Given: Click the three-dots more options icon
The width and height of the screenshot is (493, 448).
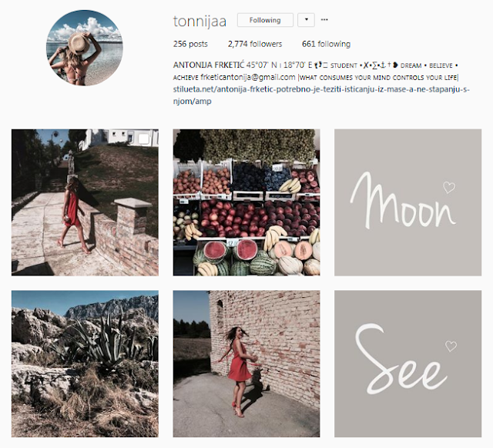Looking at the screenshot, I should [324, 20].
